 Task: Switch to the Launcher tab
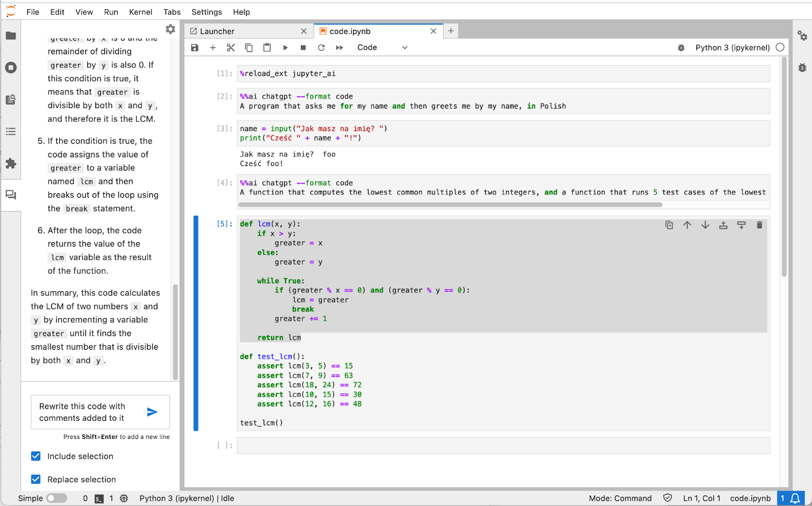tap(217, 31)
